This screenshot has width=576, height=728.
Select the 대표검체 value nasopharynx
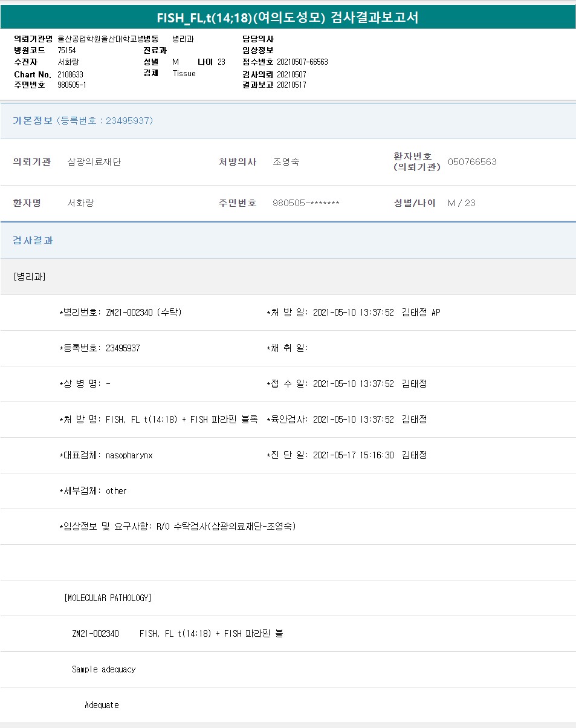pos(129,455)
